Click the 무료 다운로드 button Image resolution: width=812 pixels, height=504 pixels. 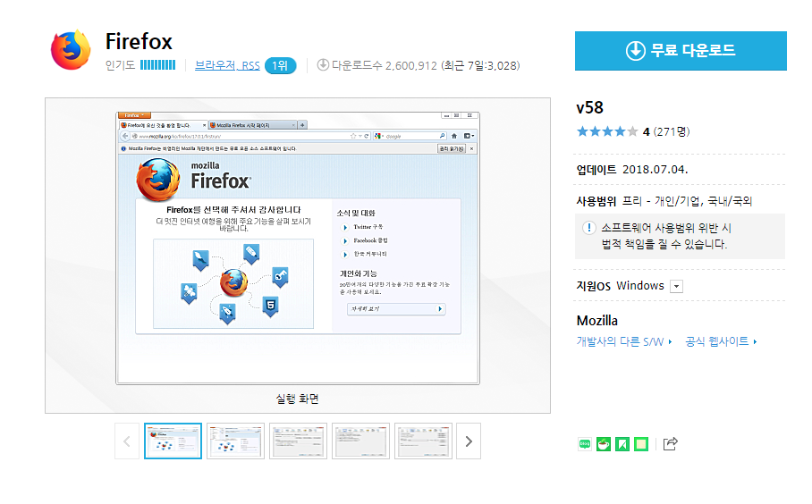click(x=681, y=51)
